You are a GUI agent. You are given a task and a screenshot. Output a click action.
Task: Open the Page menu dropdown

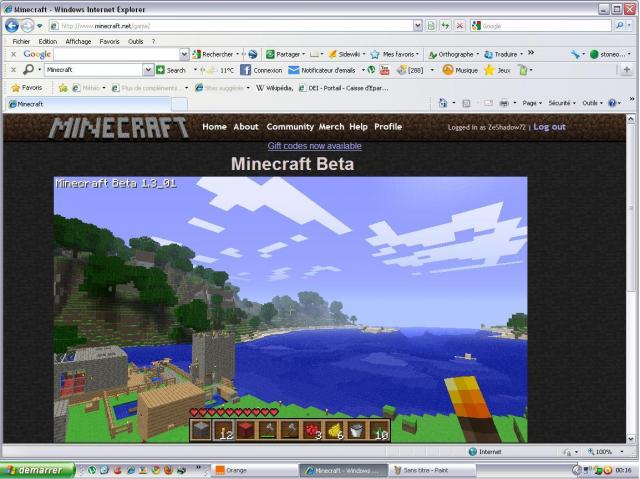(532, 103)
